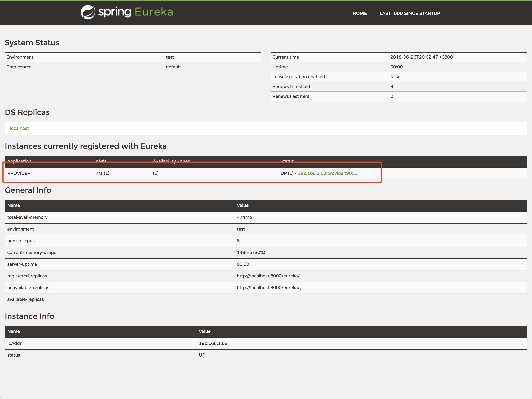Viewport: 532px width, 399px height.
Task: Click the System Status heading
Action: pyautogui.click(x=32, y=43)
